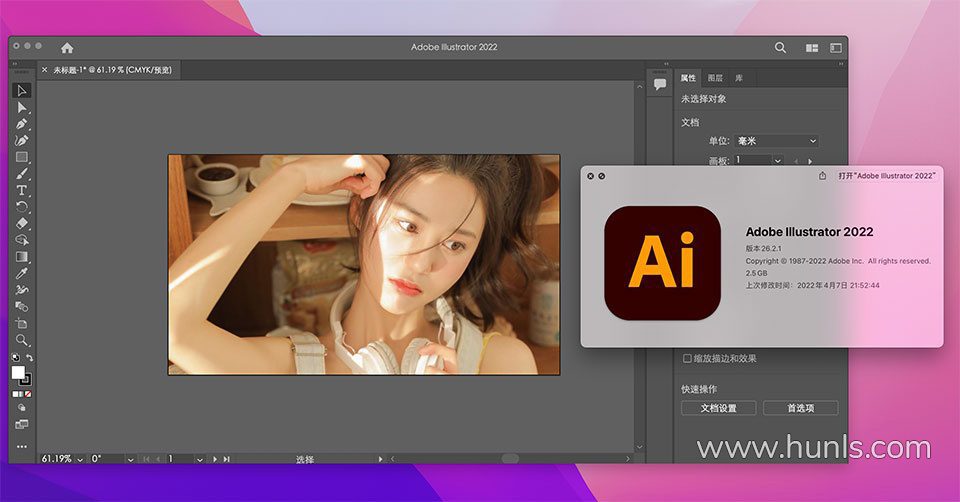Screen dimensions: 960x502
Task: Change the screen mode icon
Action: click(22, 424)
